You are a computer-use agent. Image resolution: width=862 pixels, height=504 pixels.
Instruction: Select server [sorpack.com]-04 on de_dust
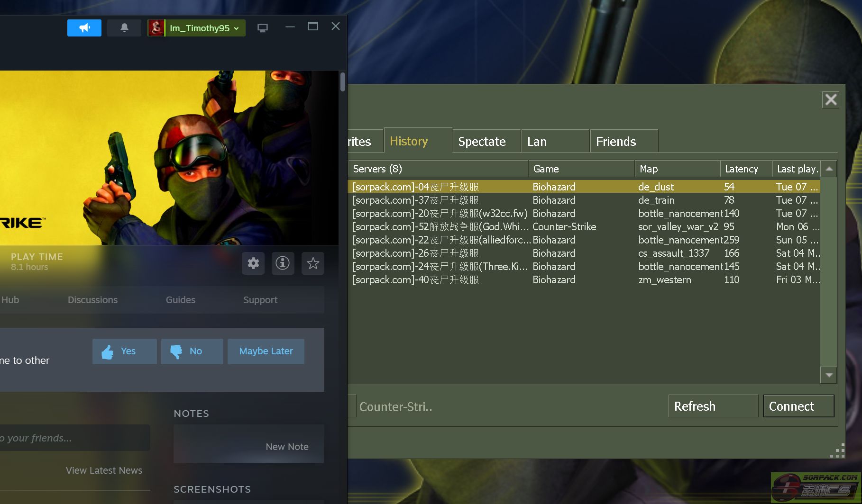(x=584, y=187)
